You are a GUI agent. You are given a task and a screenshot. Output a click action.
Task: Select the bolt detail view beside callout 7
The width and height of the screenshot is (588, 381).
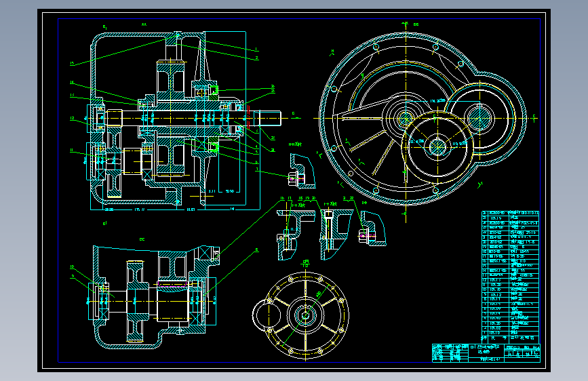pos(302,171)
